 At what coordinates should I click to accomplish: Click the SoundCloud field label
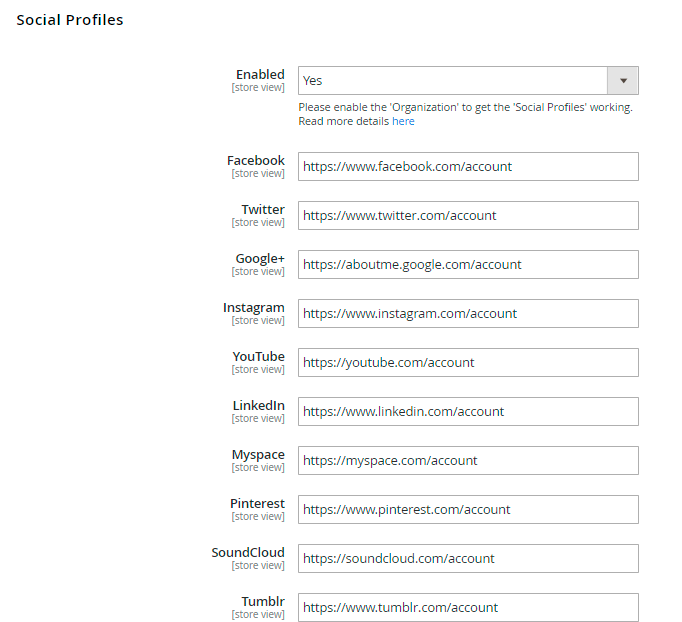[248, 552]
